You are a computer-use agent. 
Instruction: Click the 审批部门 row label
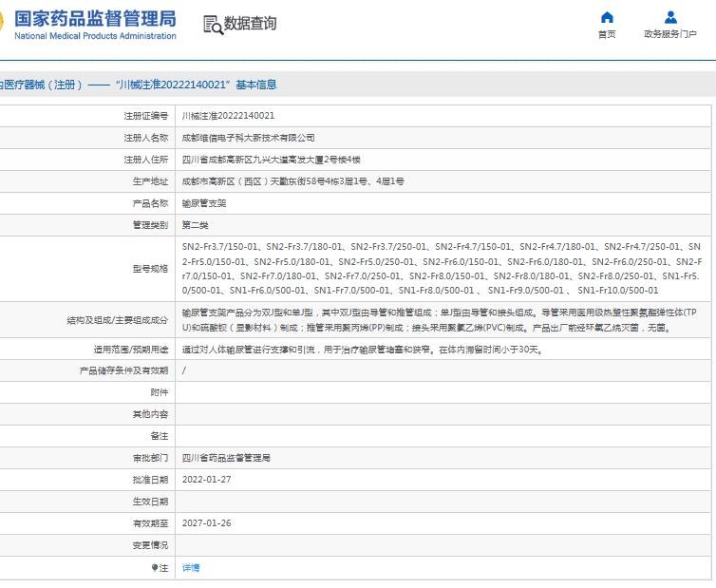(151, 458)
